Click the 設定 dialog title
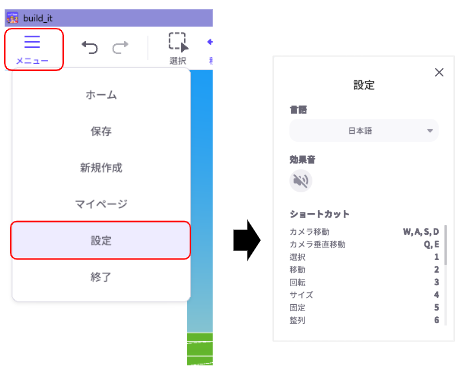Viewport: 466px width, 370px height. 364,85
